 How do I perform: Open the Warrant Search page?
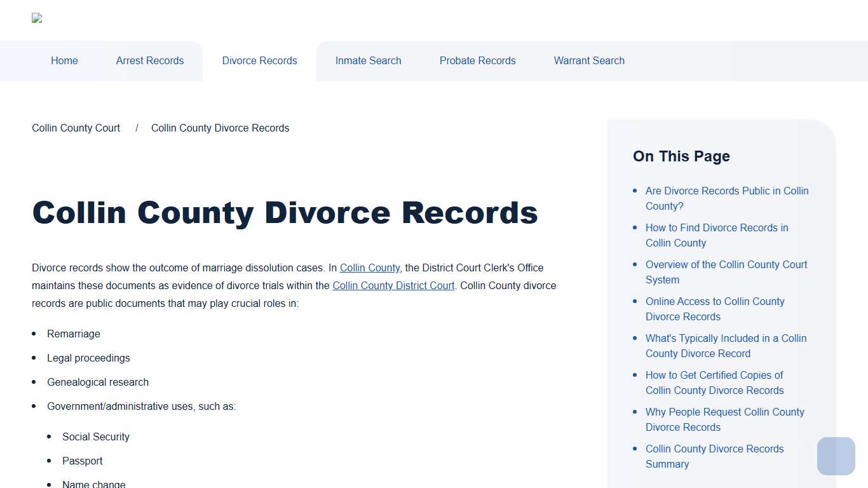pos(589,60)
